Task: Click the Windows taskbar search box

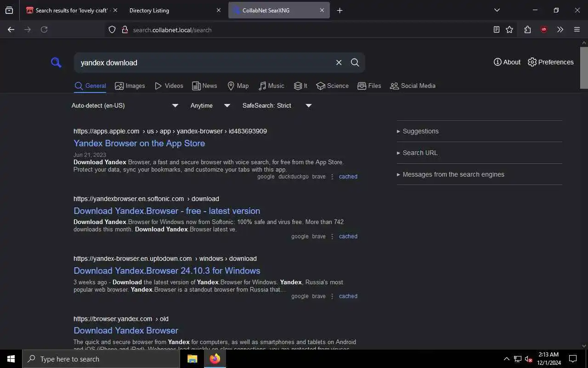Action: (x=101, y=359)
